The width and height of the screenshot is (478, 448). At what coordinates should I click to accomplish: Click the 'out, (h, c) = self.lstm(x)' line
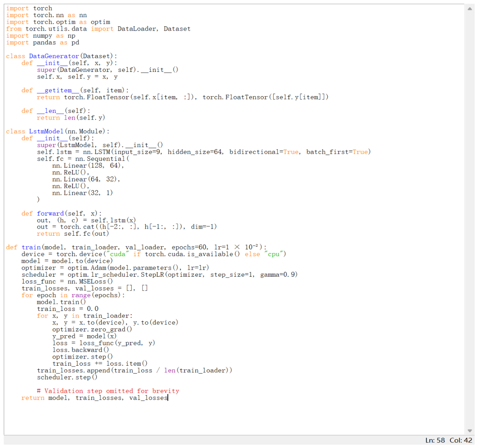[86, 220]
